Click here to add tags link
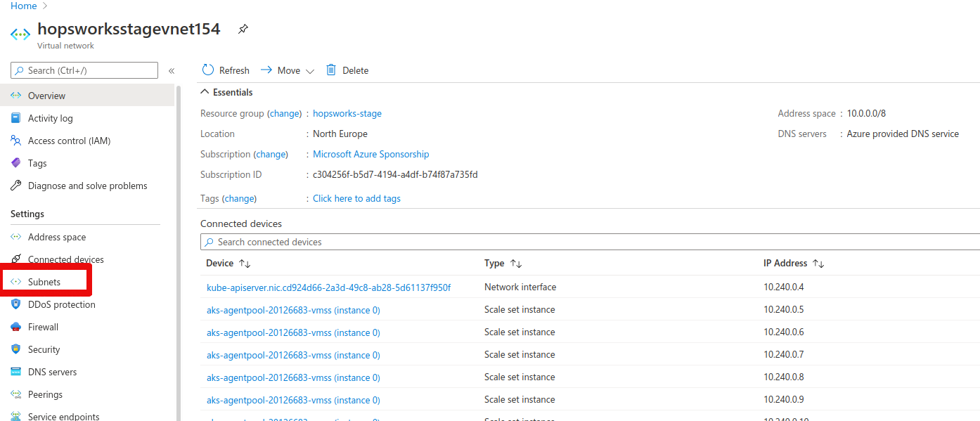Image resolution: width=980 pixels, height=421 pixels. [356, 198]
